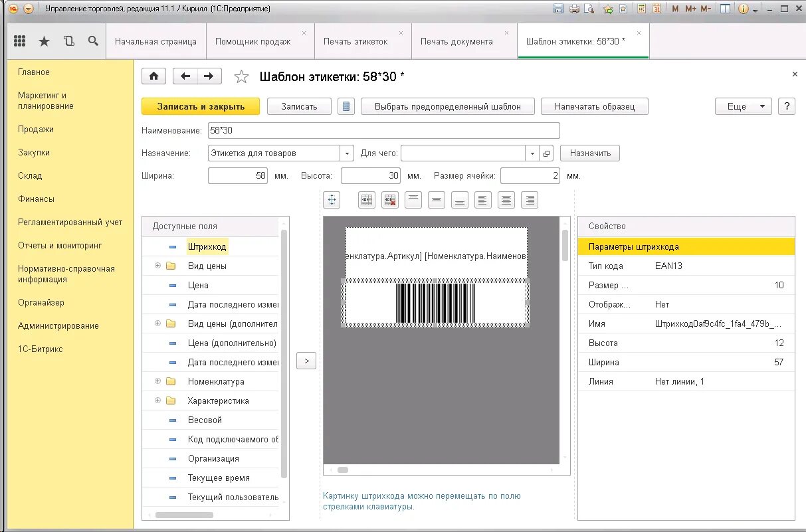Click the insert barcode table icon
806x532 pixels.
[367, 199]
